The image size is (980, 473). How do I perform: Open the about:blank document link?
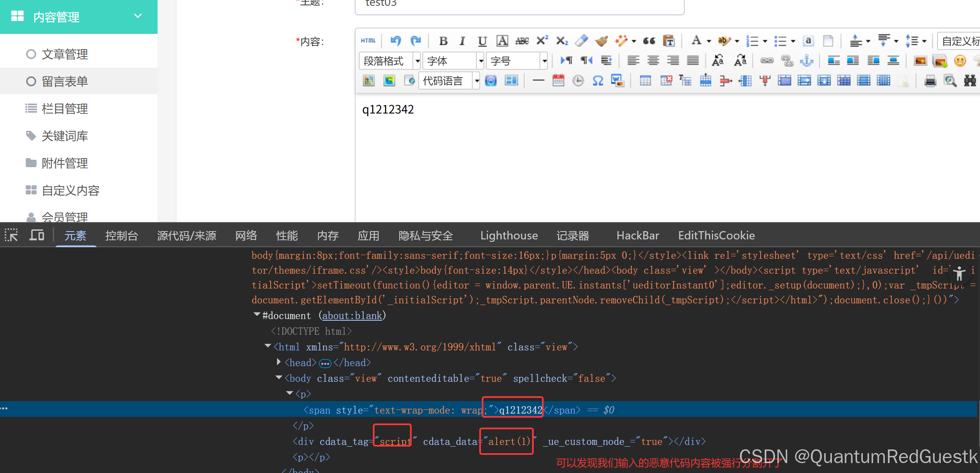click(x=352, y=316)
